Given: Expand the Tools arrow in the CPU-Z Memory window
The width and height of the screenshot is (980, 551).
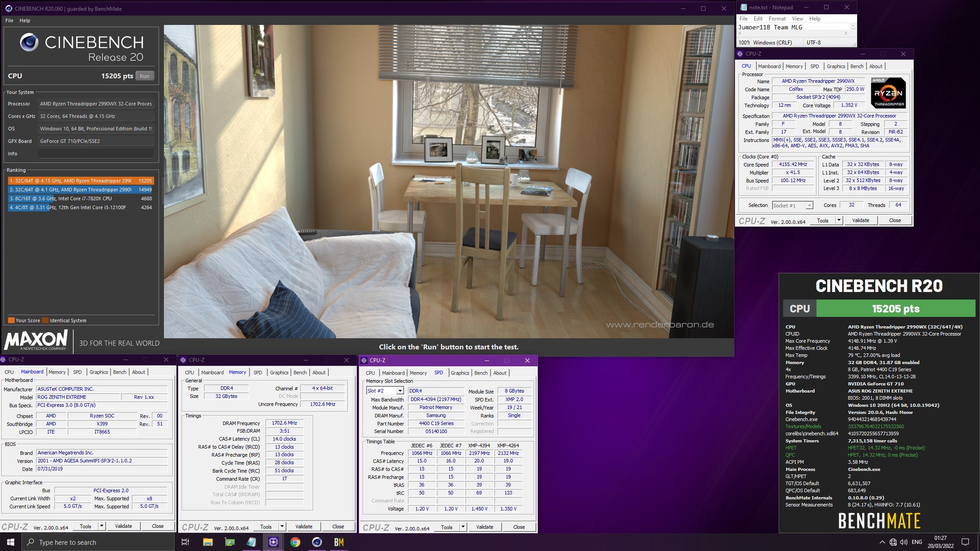Looking at the screenshot, I should (x=282, y=527).
